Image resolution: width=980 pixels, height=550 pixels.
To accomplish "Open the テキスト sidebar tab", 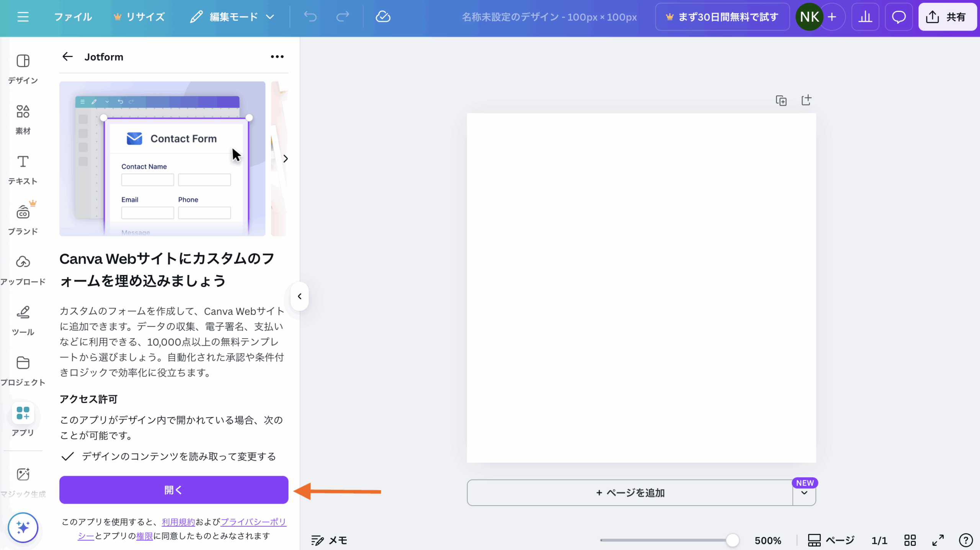I will (23, 170).
